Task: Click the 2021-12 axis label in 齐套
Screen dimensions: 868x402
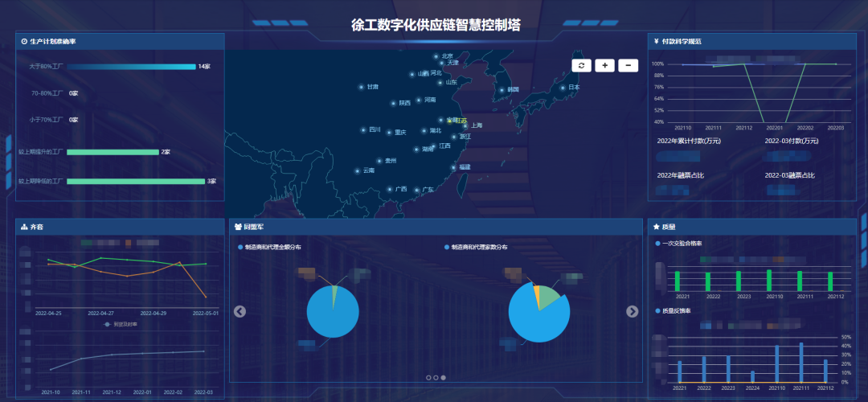Action: click(x=111, y=392)
